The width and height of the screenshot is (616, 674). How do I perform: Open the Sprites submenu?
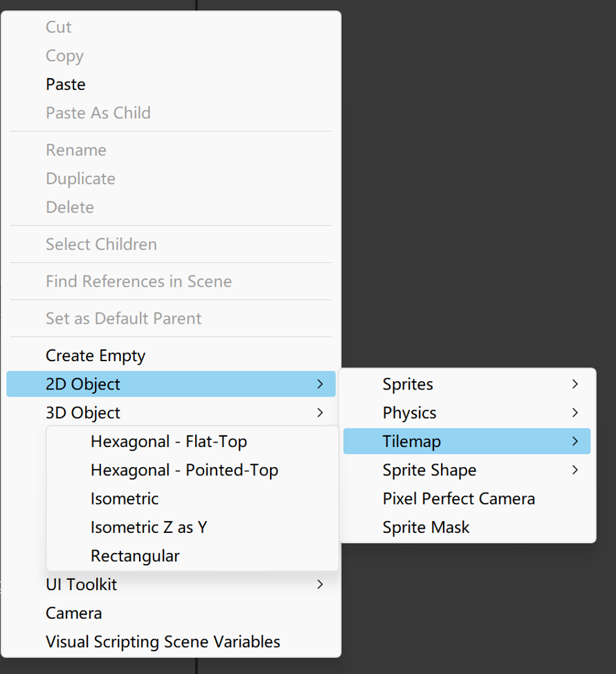pyautogui.click(x=408, y=384)
